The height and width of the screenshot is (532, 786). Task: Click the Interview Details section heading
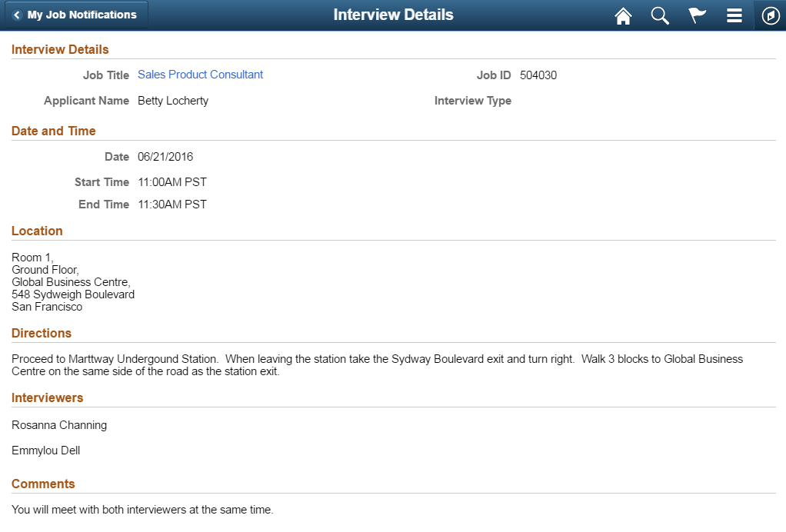click(x=60, y=49)
